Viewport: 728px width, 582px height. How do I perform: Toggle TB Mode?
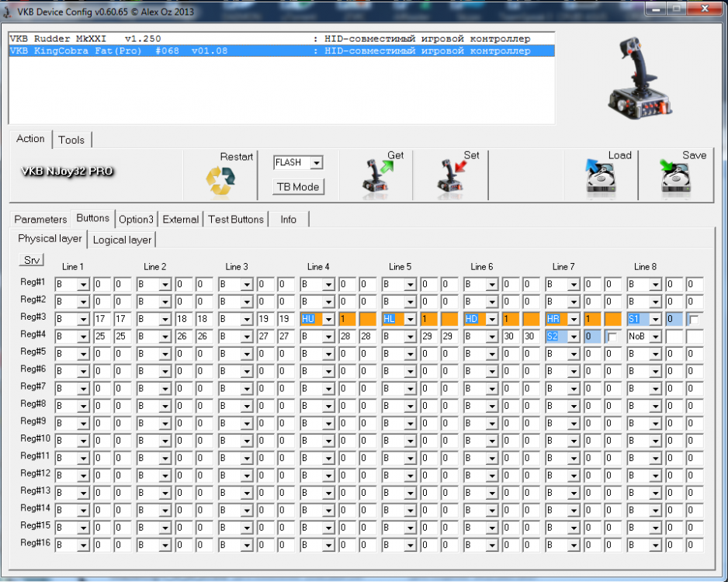297,187
